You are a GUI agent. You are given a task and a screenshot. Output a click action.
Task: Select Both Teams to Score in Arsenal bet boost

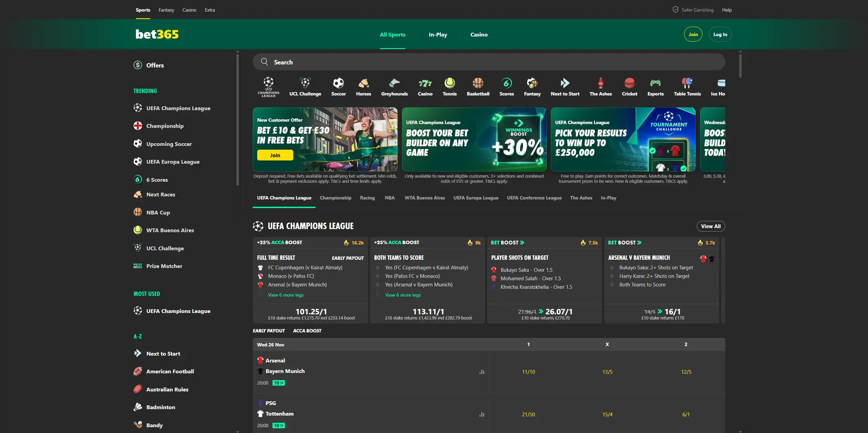pos(642,284)
